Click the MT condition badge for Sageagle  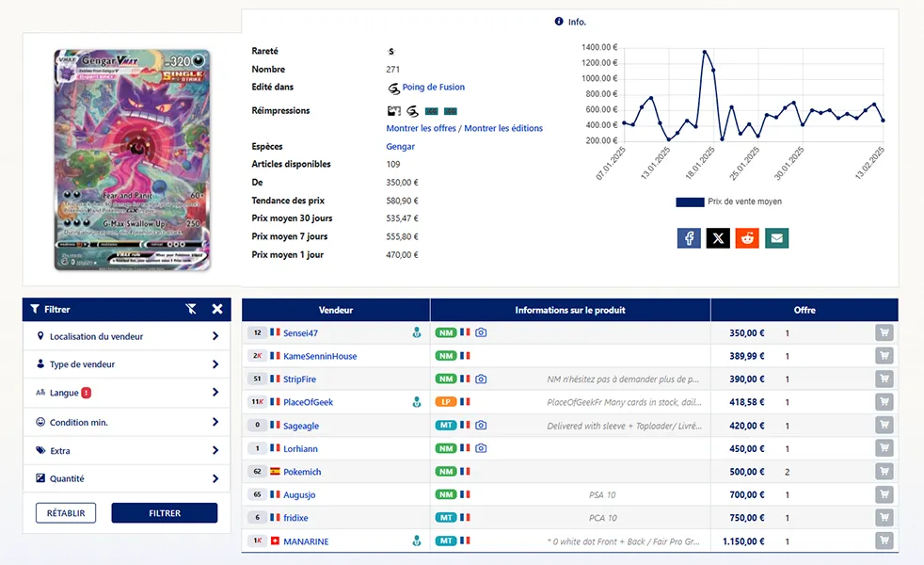[x=446, y=426]
